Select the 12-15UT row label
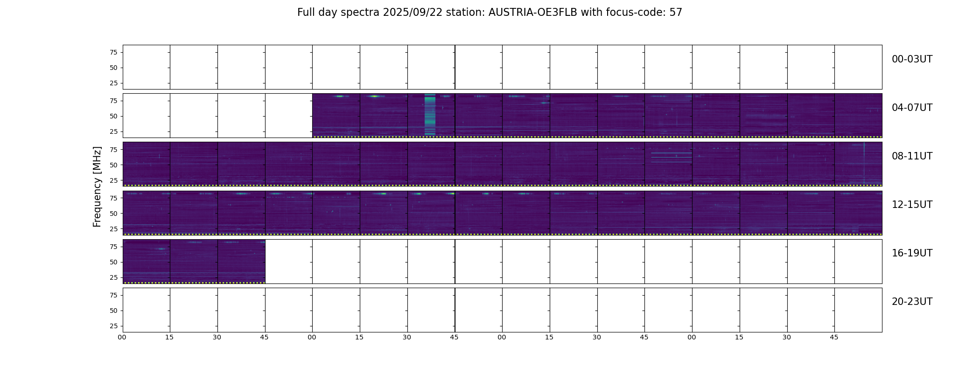 [912, 205]
